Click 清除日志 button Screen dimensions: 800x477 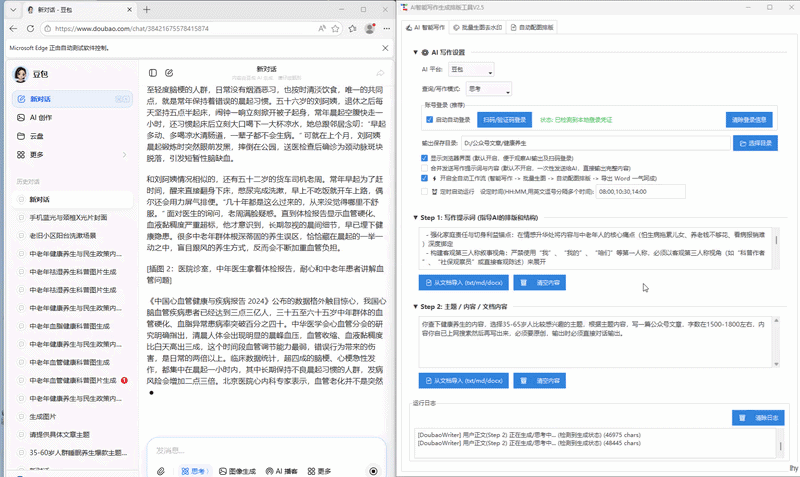tap(758, 418)
